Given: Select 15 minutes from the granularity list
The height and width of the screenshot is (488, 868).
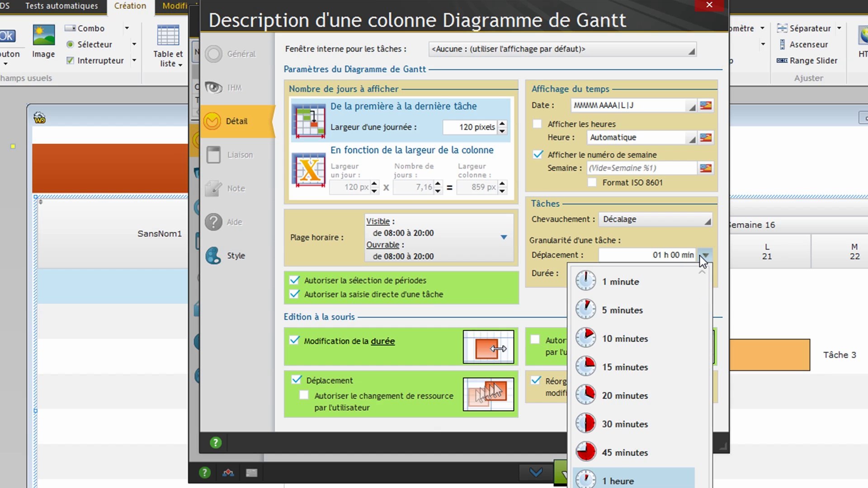Looking at the screenshot, I should click(625, 367).
